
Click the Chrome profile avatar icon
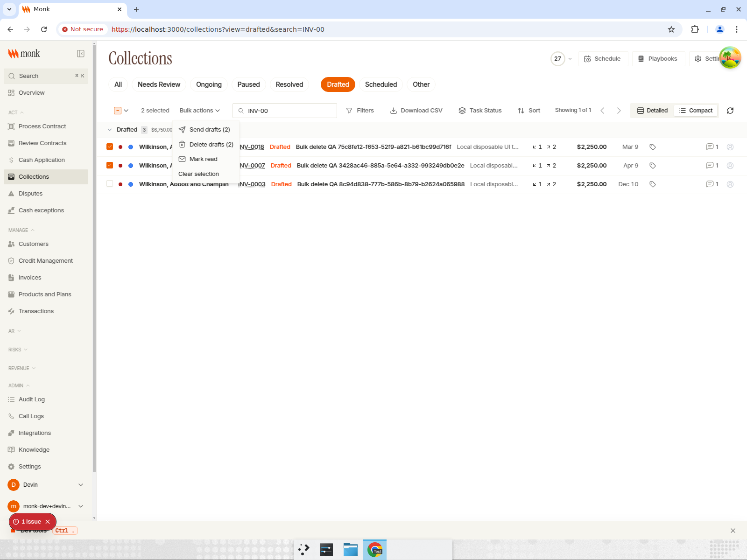[720, 29]
